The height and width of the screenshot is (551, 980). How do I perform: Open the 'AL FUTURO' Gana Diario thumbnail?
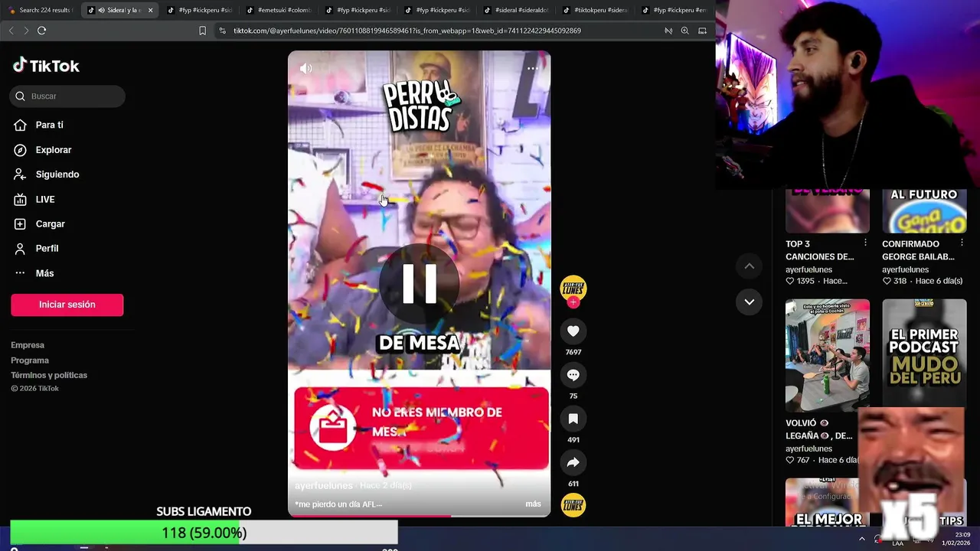(x=924, y=210)
